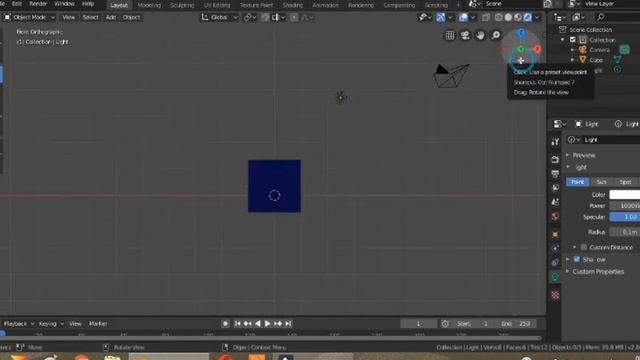Toggle auto keying record button
This screenshot has width=640, height=360.
pyautogui.click(x=225, y=324)
